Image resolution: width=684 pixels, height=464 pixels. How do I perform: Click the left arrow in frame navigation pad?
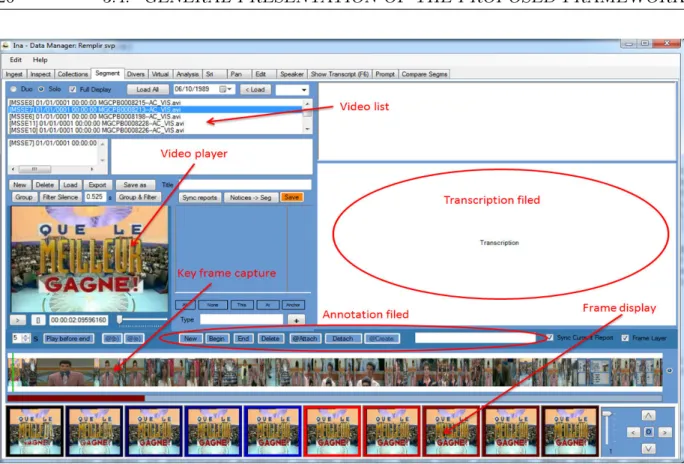[633, 432]
